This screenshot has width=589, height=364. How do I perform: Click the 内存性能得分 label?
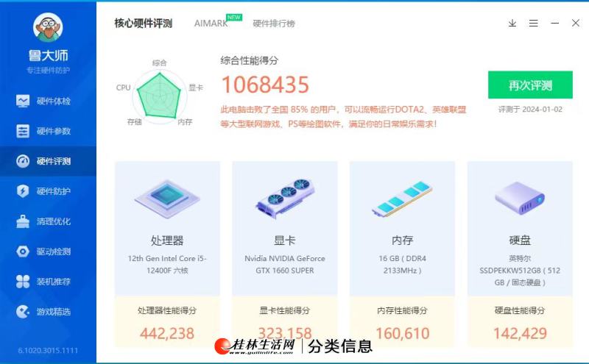click(402, 310)
